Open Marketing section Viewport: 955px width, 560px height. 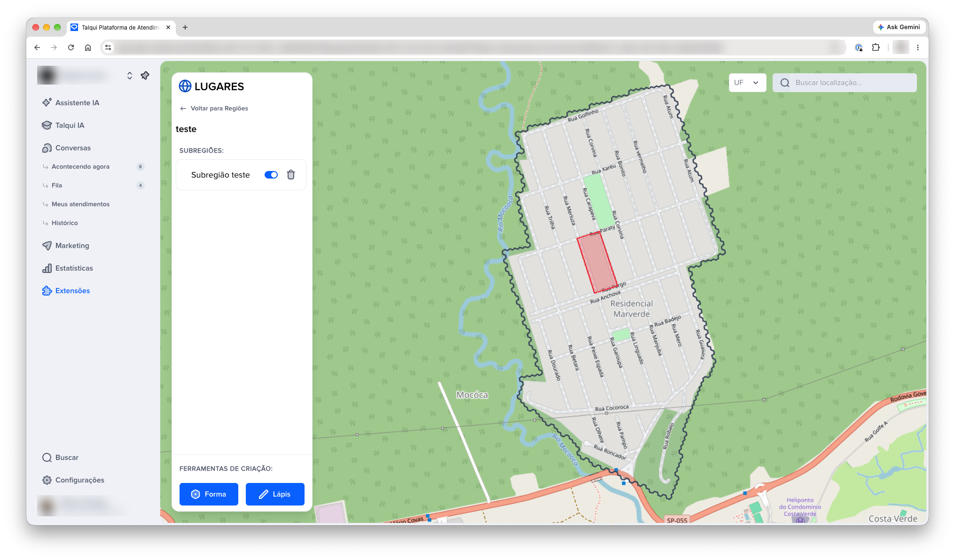point(72,245)
